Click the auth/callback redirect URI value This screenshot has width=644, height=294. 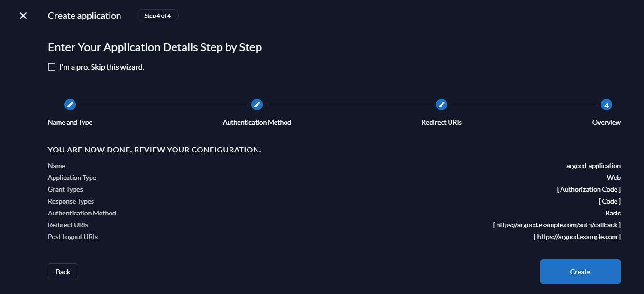click(557, 225)
